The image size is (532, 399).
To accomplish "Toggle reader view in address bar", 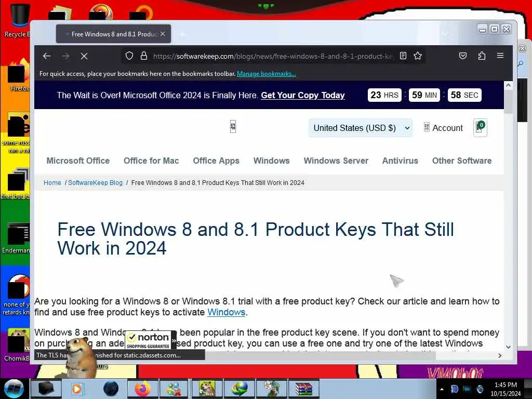I will pos(403,56).
